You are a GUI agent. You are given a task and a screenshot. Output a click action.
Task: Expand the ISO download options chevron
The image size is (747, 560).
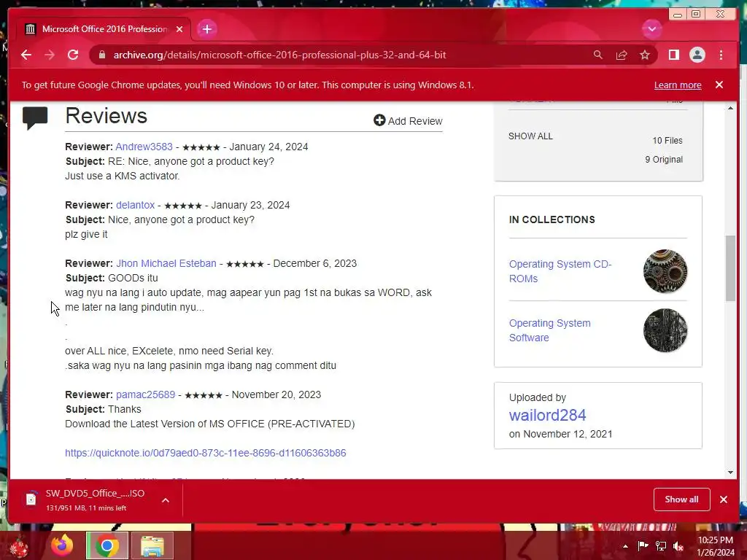(x=166, y=500)
